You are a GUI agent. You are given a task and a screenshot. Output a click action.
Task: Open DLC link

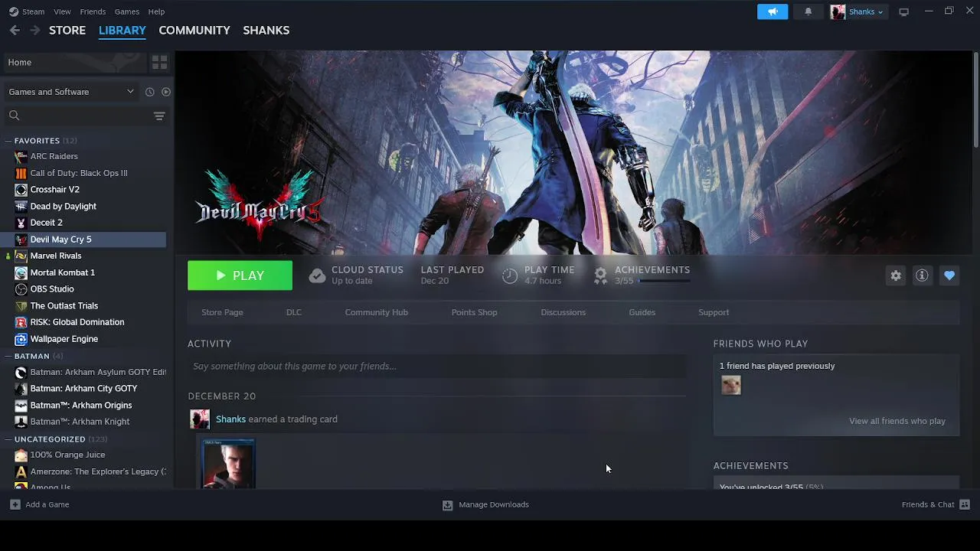pyautogui.click(x=294, y=312)
